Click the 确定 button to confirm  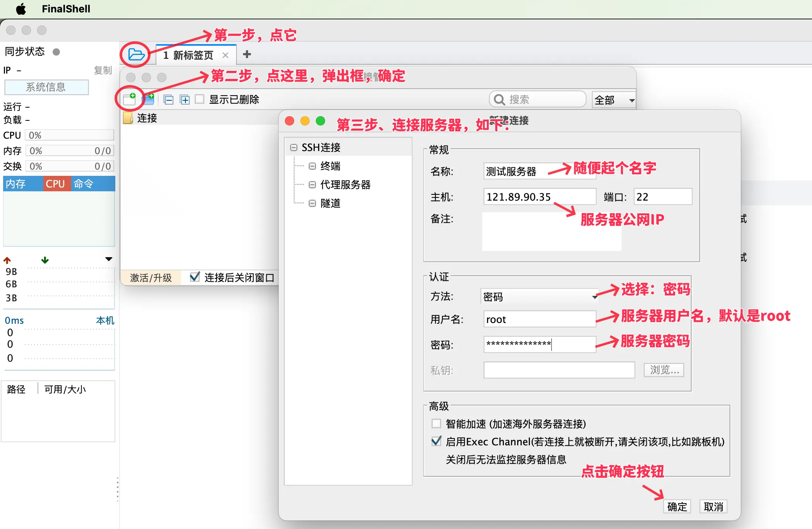[x=677, y=506]
